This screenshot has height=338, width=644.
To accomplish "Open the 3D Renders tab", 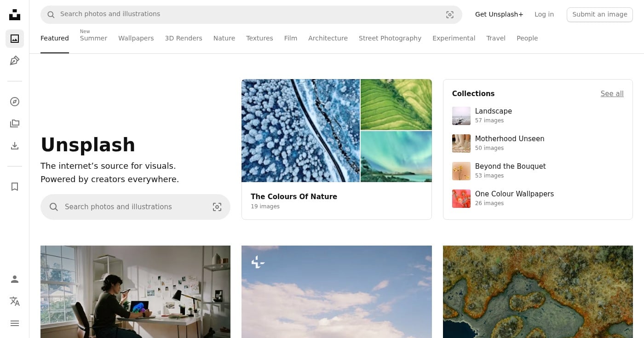I will pos(184,38).
